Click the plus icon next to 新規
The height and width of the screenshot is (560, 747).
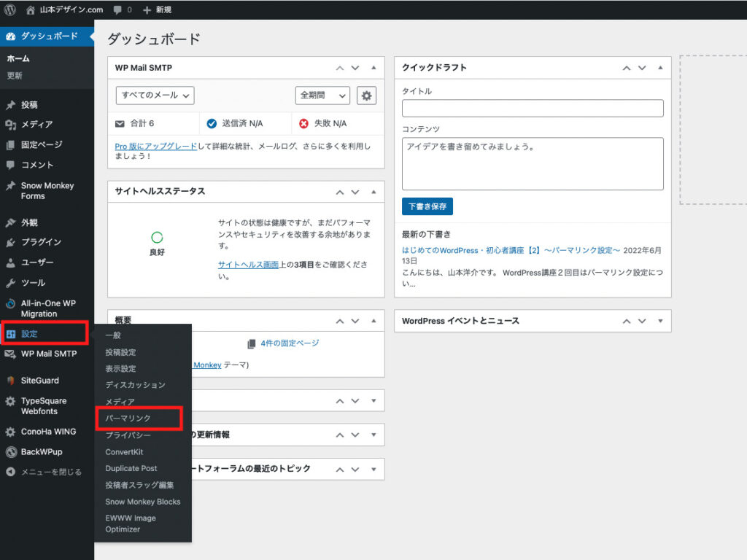click(147, 10)
